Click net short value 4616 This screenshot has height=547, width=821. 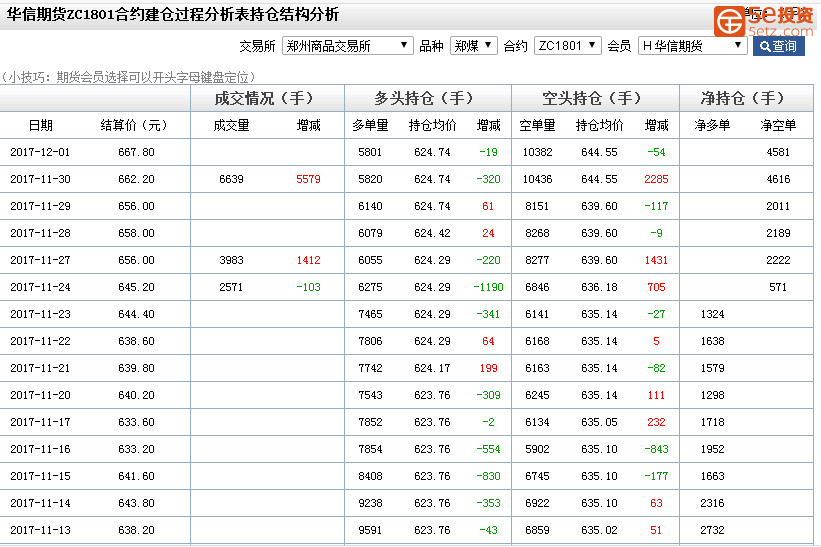[x=778, y=180]
